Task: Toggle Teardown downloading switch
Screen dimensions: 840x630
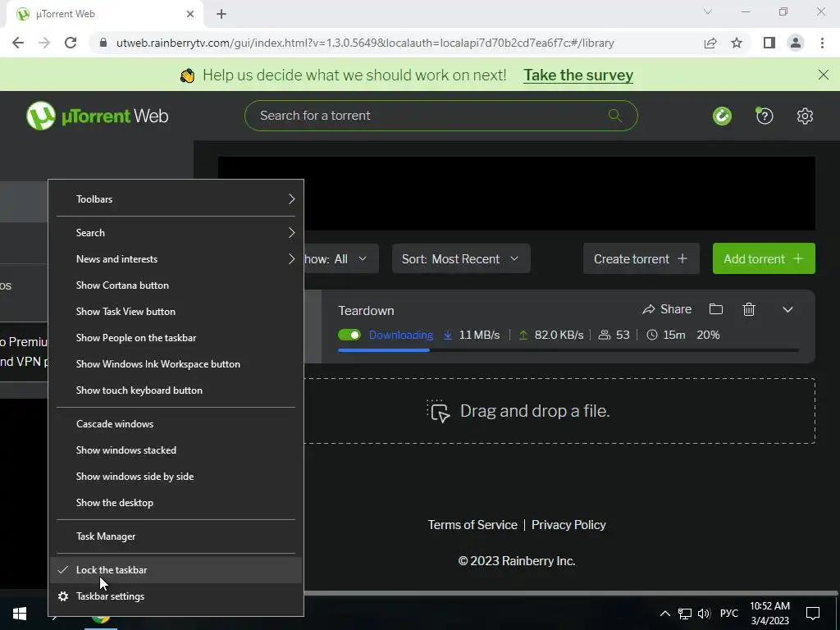Action: (x=349, y=335)
